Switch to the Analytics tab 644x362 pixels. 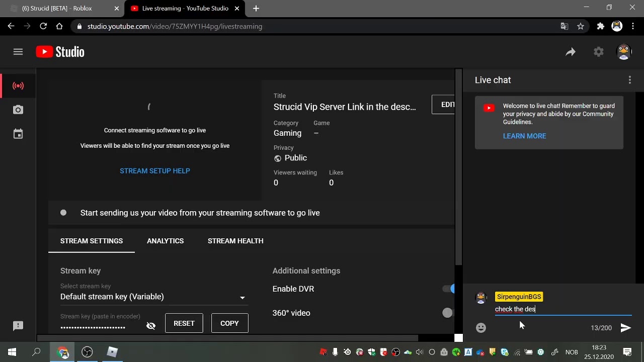point(165,241)
